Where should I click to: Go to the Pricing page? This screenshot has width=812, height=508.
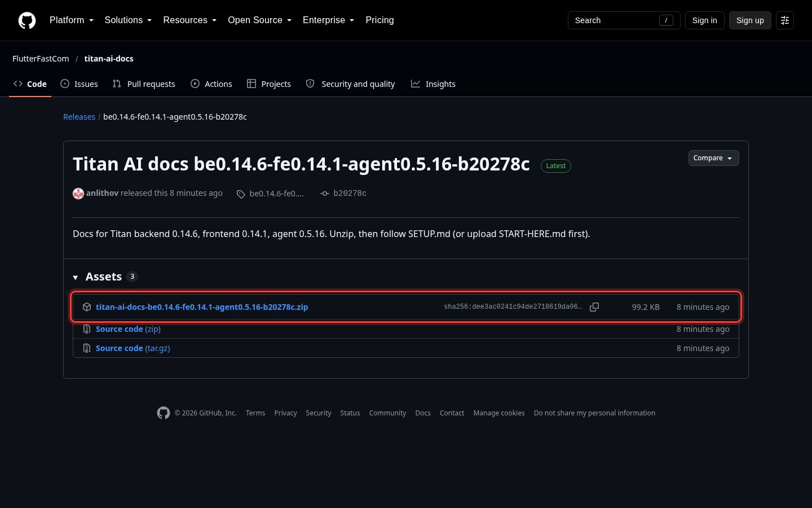pos(379,20)
